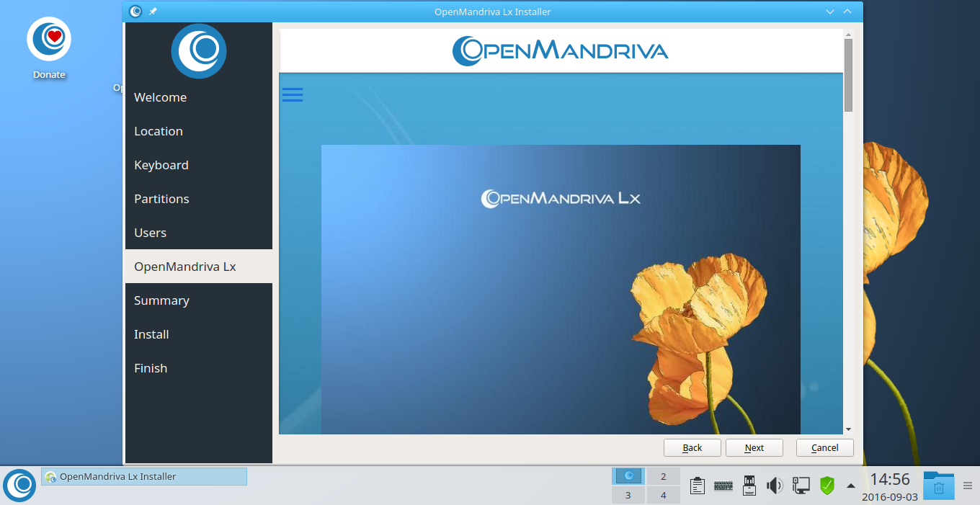Select the highlighted OpenMandriva Lx step
This screenshot has height=505, width=980.
coord(199,267)
